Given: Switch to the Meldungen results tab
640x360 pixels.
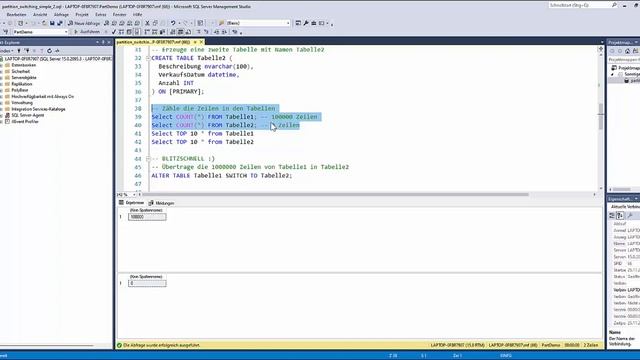Looking at the screenshot, I should (162, 203).
